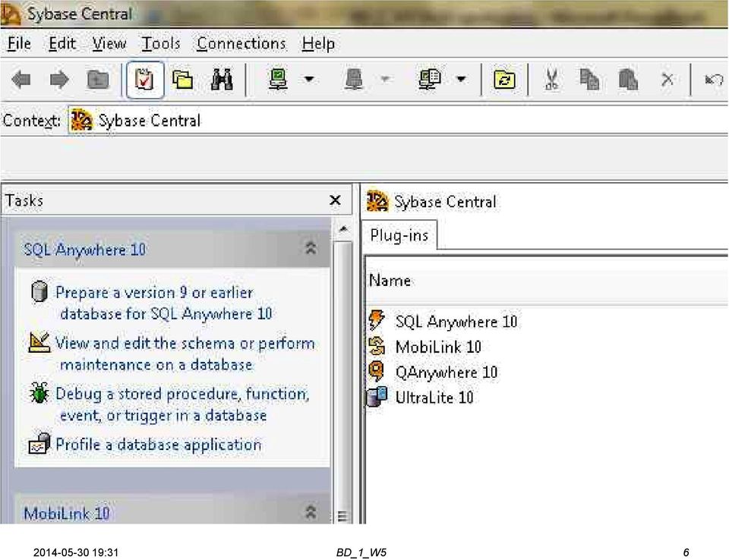Click the Sybase Central icon in Context bar
The image size is (729, 560).
(x=81, y=121)
